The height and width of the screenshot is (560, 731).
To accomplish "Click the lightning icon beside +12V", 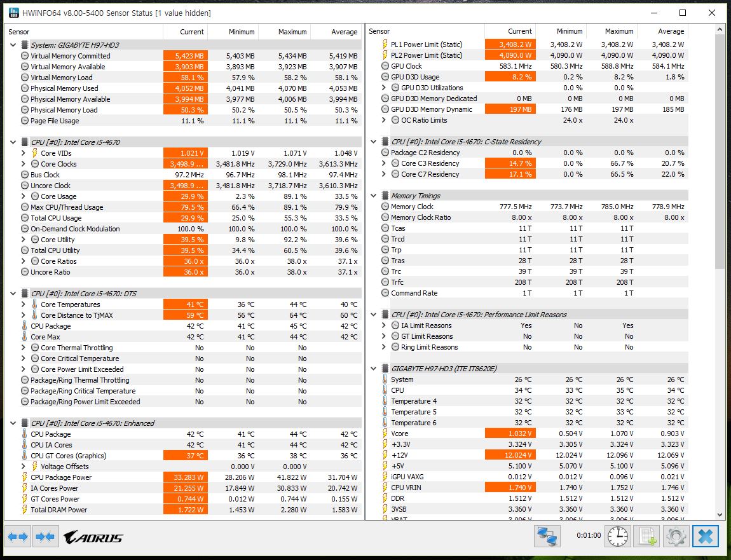I will [385, 455].
